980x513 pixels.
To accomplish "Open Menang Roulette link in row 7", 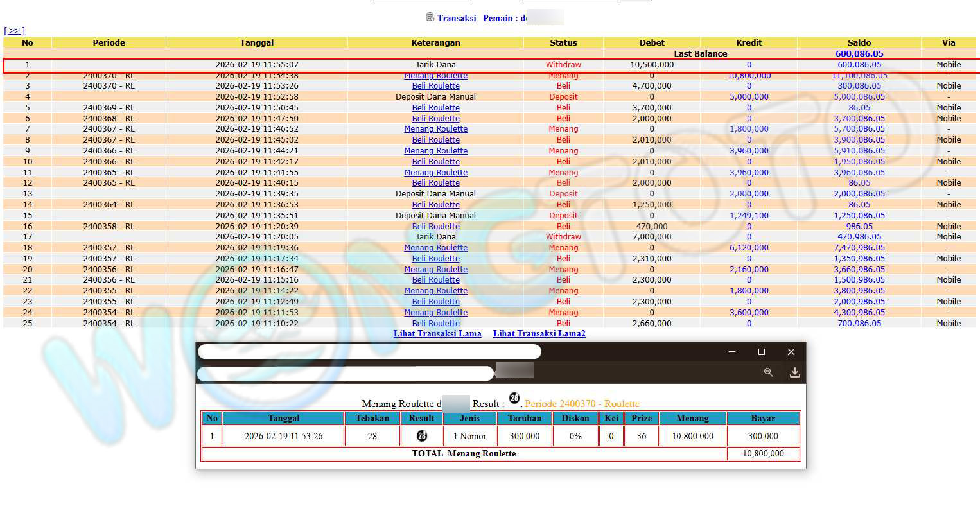I will [435, 129].
